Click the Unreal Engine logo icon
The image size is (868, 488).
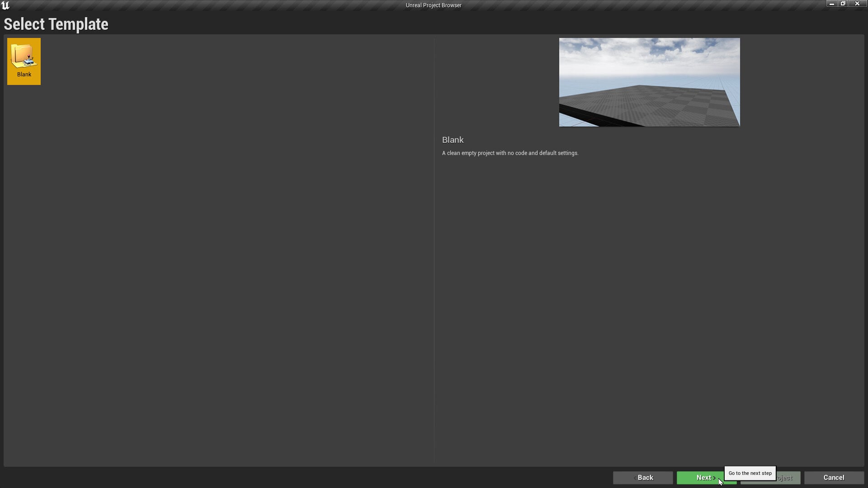(5, 5)
